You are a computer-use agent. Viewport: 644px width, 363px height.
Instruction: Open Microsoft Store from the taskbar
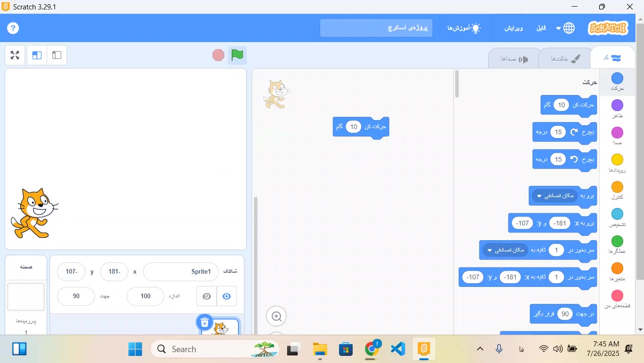tap(346, 349)
